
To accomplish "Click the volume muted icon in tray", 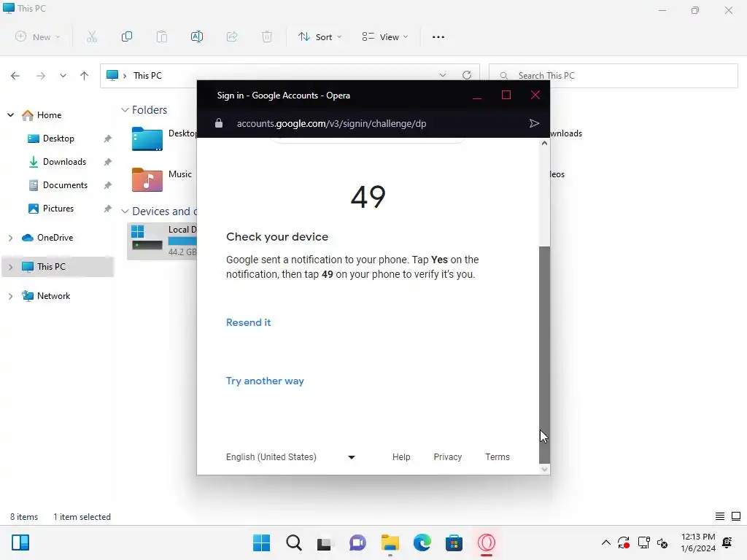I will [662, 542].
